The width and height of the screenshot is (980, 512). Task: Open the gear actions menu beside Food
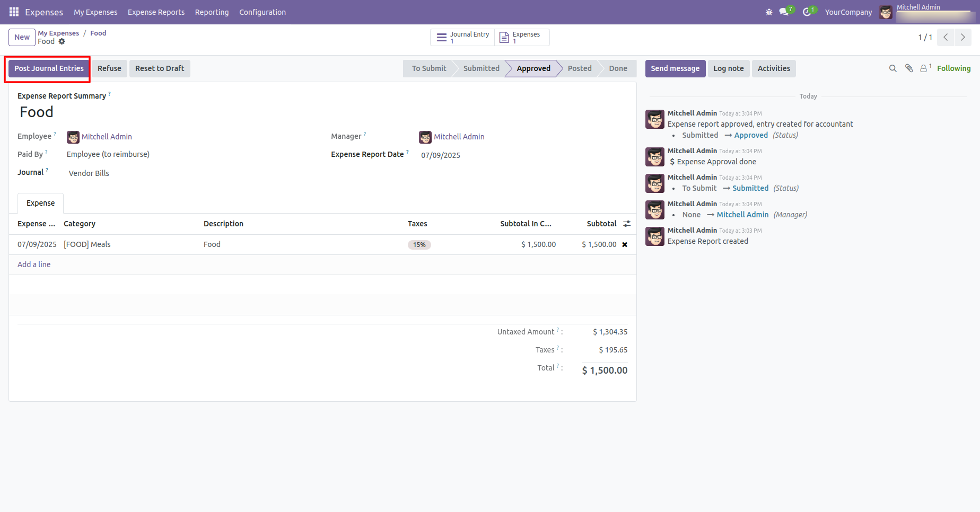pyautogui.click(x=62, y=41)
